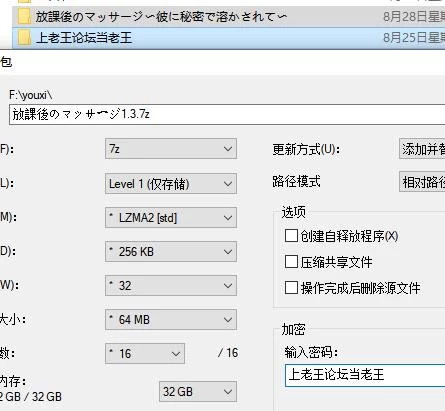
Task: Select folder icon of 放課後のマッサージ row
Action: click(24, 16)
